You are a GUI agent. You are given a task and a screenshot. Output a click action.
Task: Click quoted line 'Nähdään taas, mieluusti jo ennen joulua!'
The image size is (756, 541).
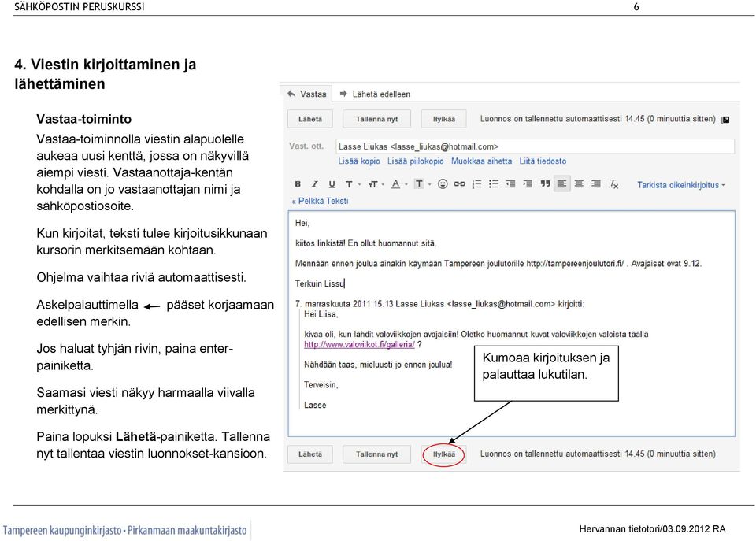coord(378,365)
